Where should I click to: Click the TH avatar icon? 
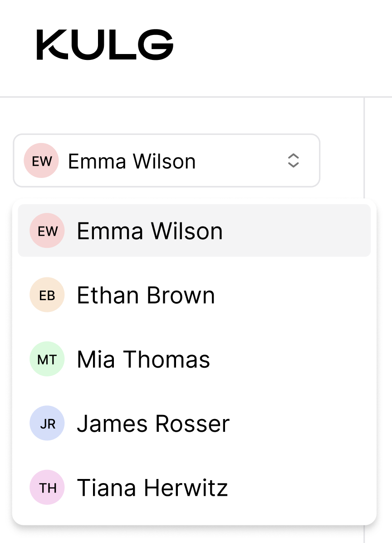(47, 488)
